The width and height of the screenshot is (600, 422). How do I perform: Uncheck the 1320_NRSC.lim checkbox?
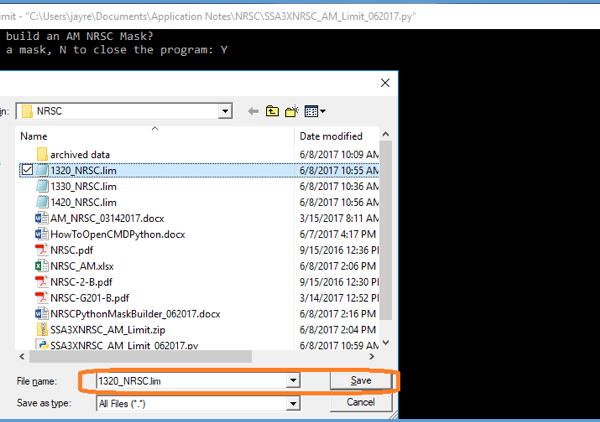pos(27,170)
